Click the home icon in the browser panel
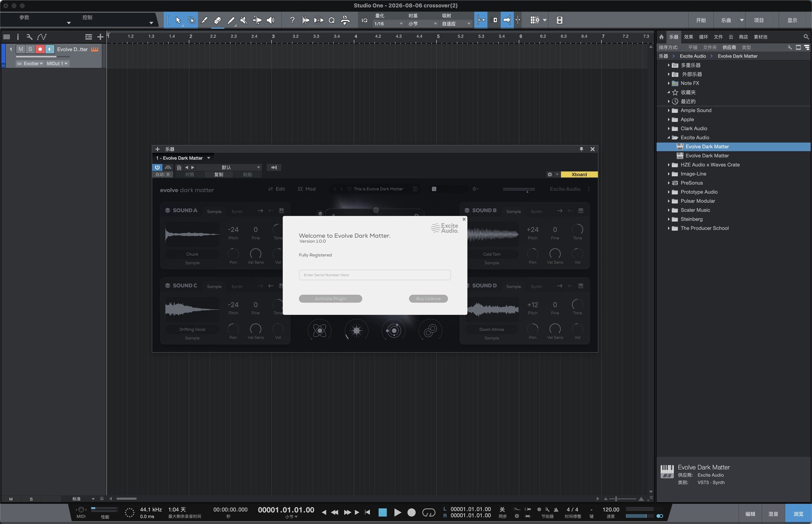812x524 pixels. [661, 37]
